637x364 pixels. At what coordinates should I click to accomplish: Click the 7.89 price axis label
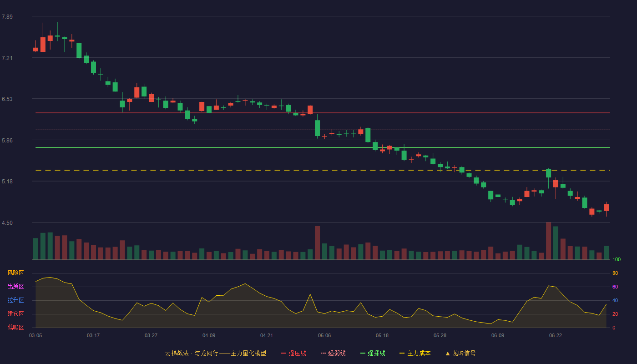[7, 17]
